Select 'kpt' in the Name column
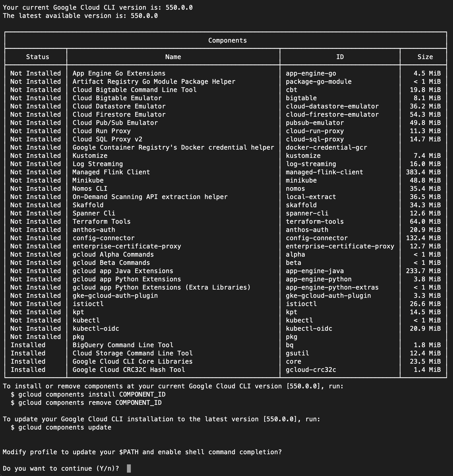The image size is (453, 476). (78, 312)
